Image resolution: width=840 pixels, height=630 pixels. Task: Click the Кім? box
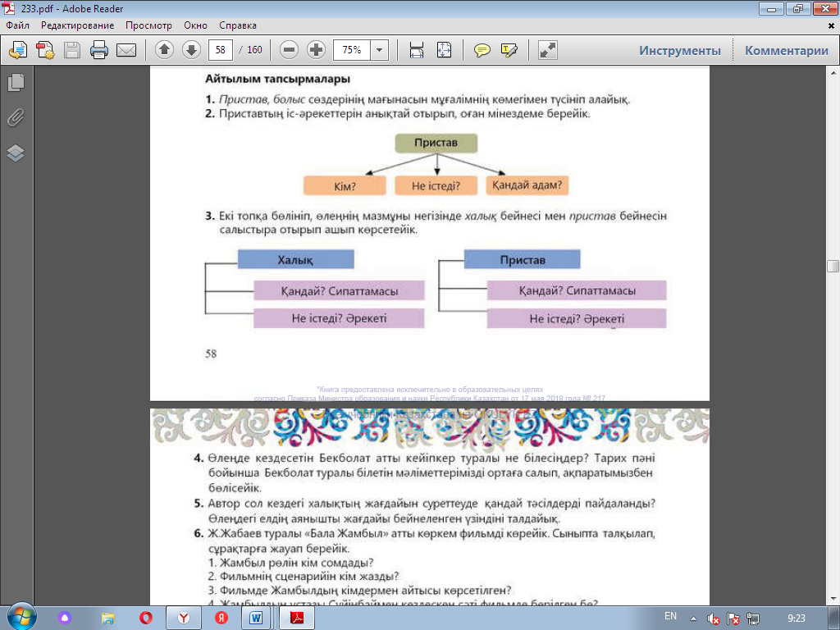(345, 186)
